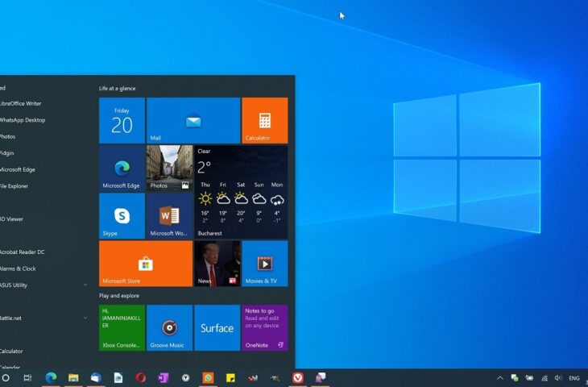Screen dimensions: 588x387
Task: Expand the ASUS Utility folder
Action: point(85,285)
